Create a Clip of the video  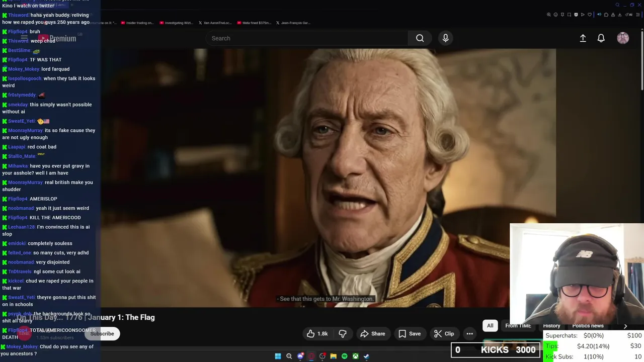[x=444, y=334]
